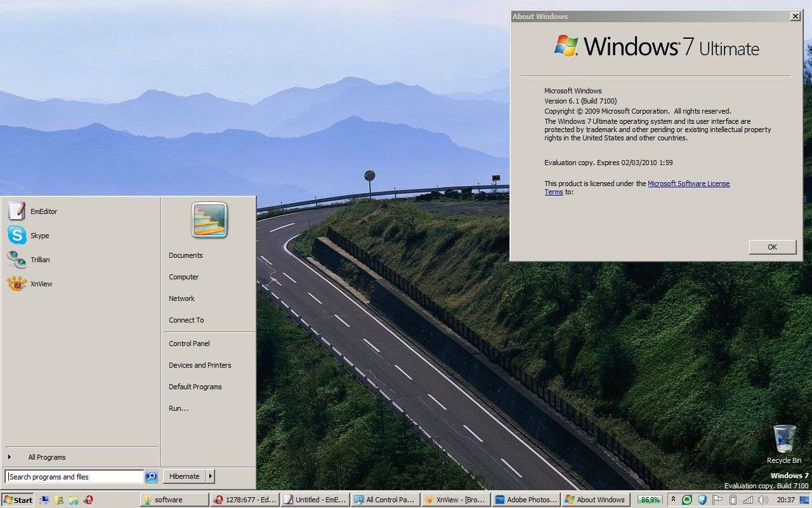Click the Show Desktop quick launch icon
The height and width of the screenshot is (508, 812).
click(45, 500)
